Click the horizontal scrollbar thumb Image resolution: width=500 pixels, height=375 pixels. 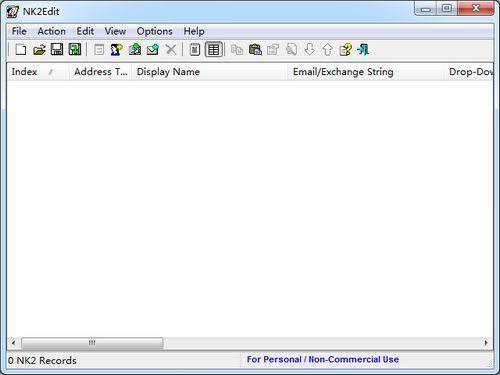pos(92,343)
